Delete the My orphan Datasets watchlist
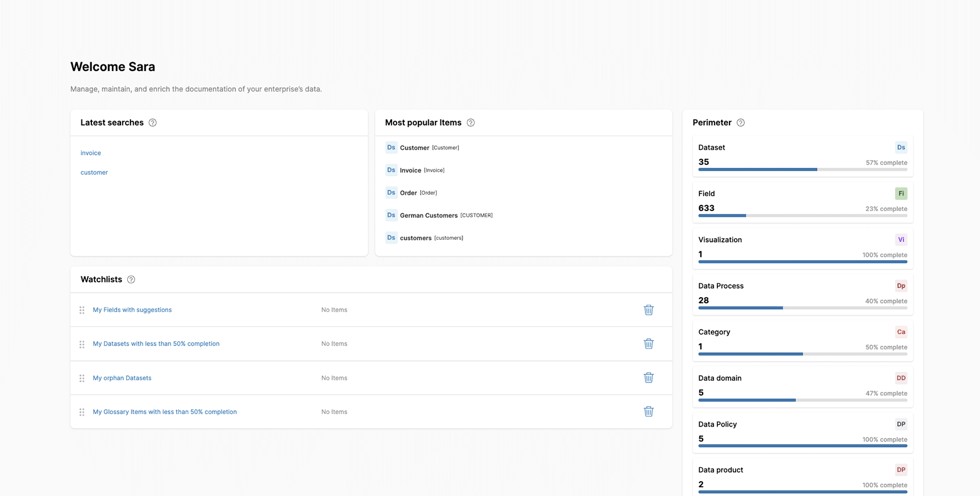The image size is (980, 496). tap(649, 378)
